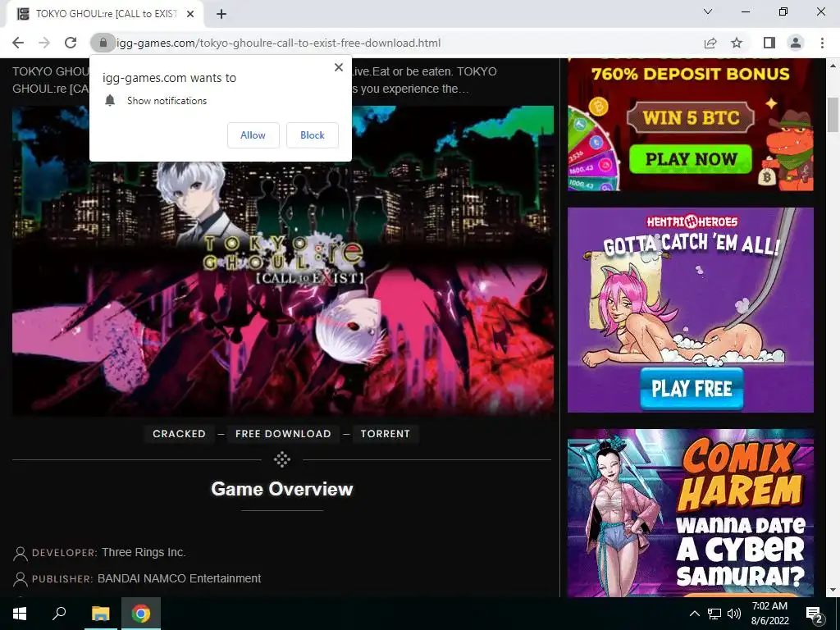Click the Three Rings Inc. developer link
The height and width of the screenshot is (630, 840).
(x=144, y=552)
